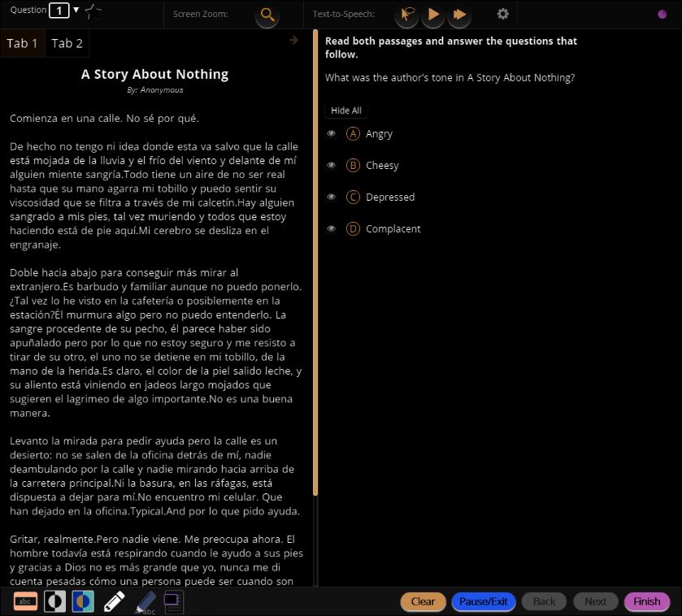Select the white pencil drawing tool
Image resolution: width=682 pixels, height=616 pixels.
114,601
